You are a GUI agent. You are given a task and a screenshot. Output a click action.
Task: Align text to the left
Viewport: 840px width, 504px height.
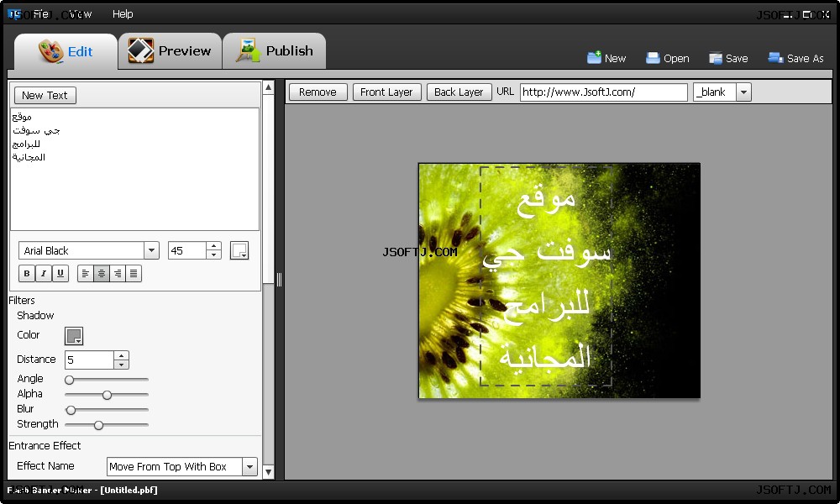pos(85,273)
